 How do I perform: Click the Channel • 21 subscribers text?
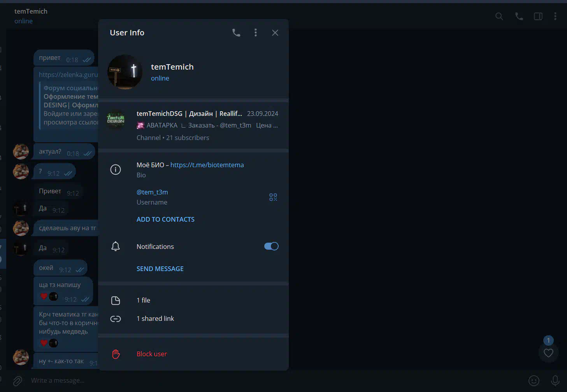pyautogui.click(x=173, y=138)
